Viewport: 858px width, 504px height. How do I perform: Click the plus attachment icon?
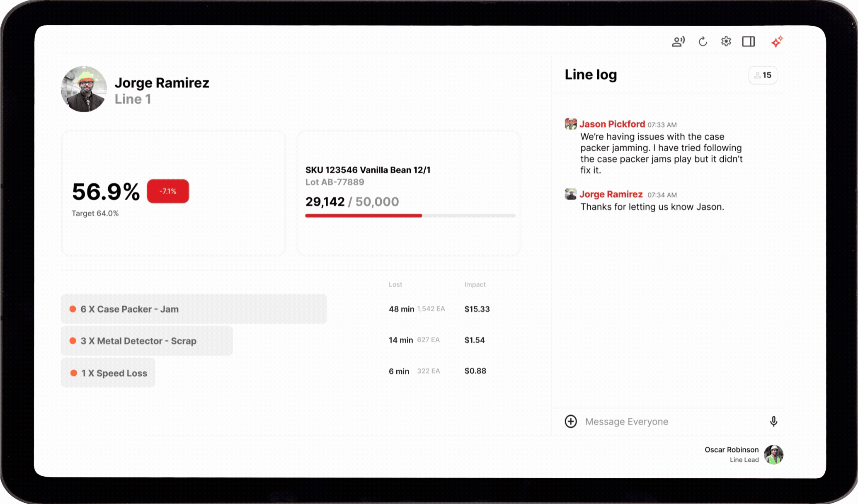pos(571,422)
